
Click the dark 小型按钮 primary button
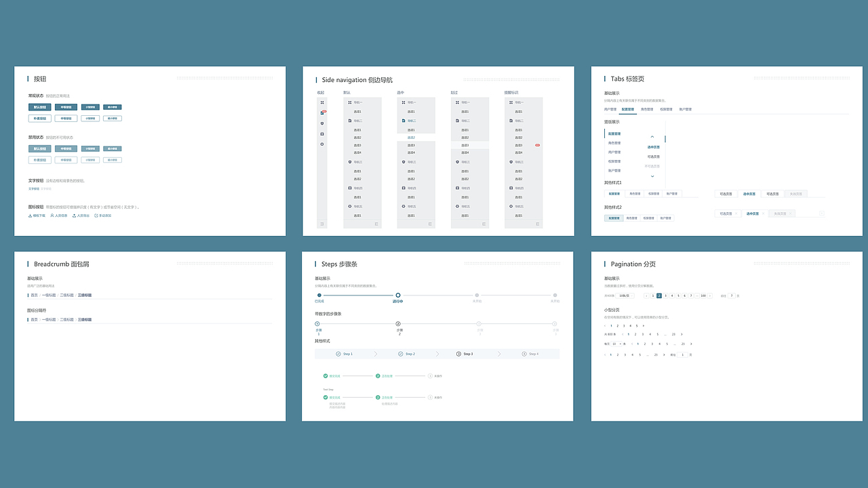[90, 107]
